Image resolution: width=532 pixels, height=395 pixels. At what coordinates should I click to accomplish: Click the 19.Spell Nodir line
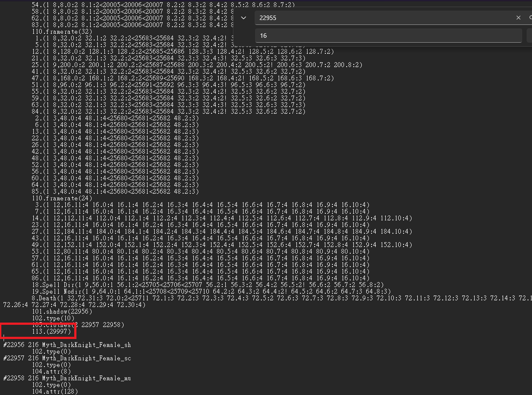pos(212,291)
